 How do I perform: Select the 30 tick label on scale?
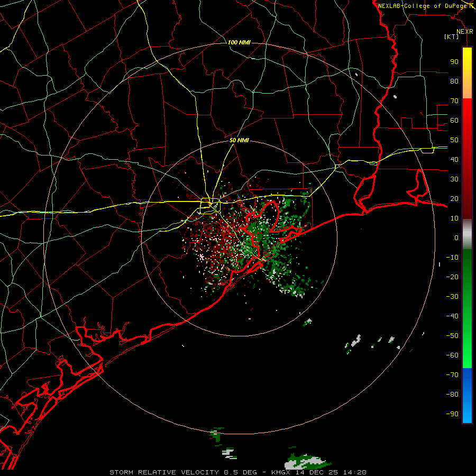coord(454,179)
